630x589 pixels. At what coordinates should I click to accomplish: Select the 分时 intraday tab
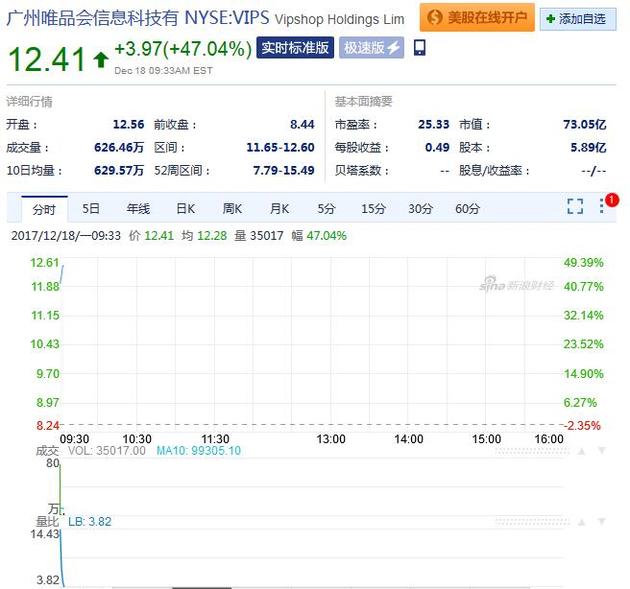[x=44, y=209]
